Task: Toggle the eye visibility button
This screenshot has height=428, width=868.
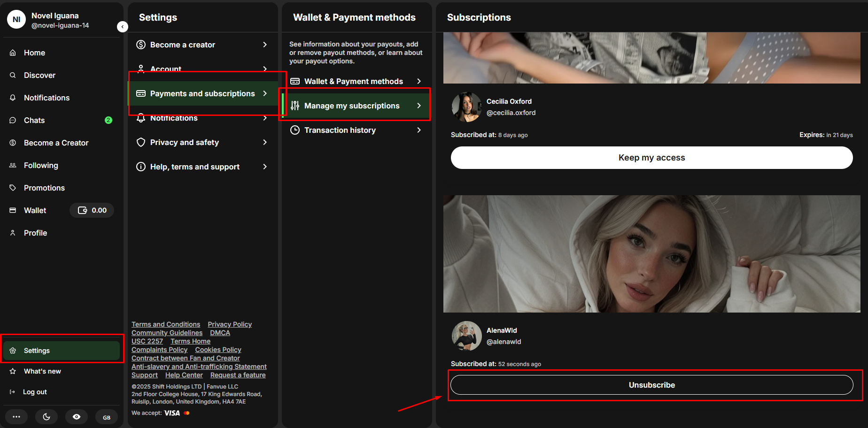Action: (77, 417)
